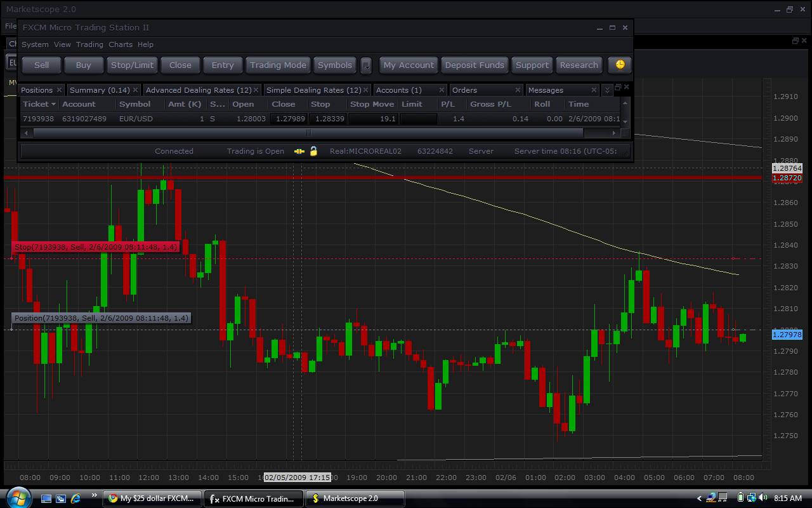Expand the quick launch overflow chevron

click(x=95, y=495)
